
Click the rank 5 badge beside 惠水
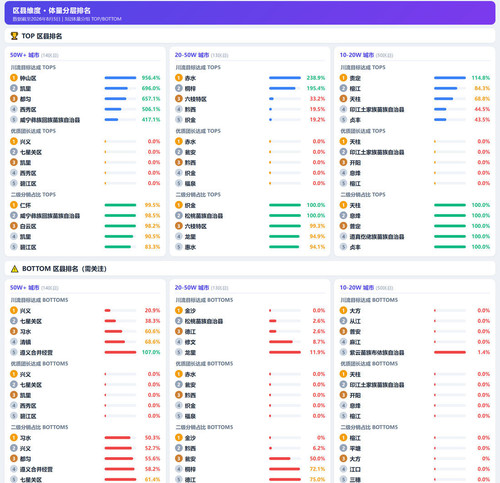coord(179,247)
